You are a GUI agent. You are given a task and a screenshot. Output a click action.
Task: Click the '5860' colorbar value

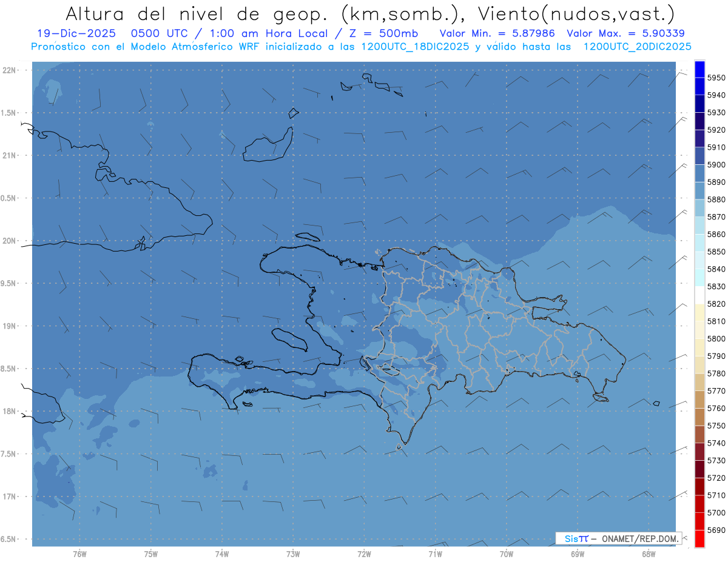pyautogui.click(x=716, y=234)
